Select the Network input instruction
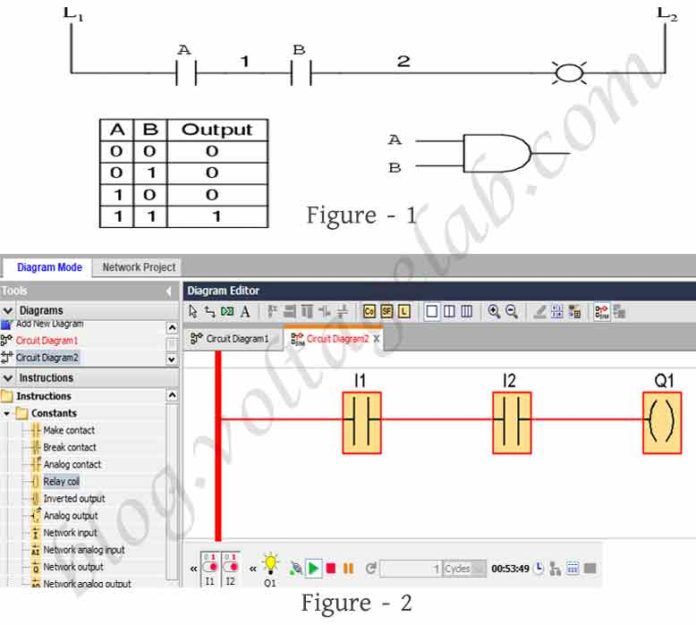Viewport: 696px width, 625px height. click(70, 533)
